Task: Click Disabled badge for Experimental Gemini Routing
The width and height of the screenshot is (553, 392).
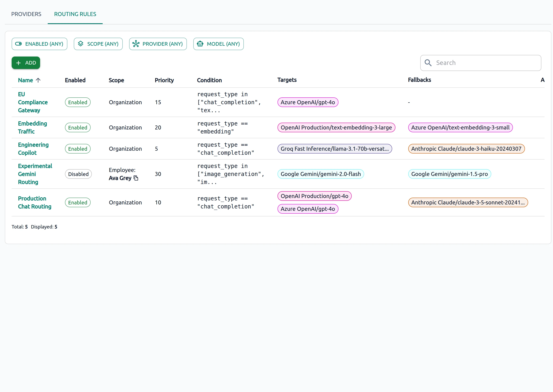Action: point(78,174)
